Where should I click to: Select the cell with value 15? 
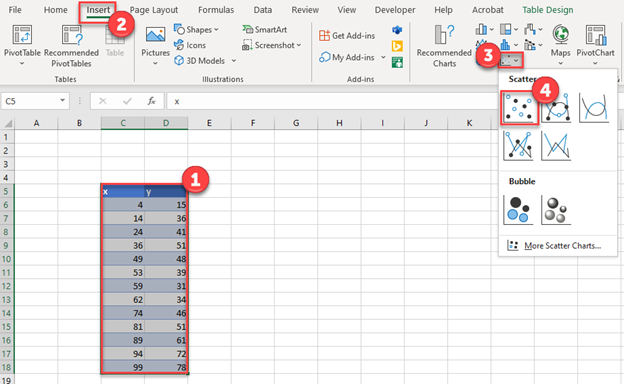coord(166,205)
